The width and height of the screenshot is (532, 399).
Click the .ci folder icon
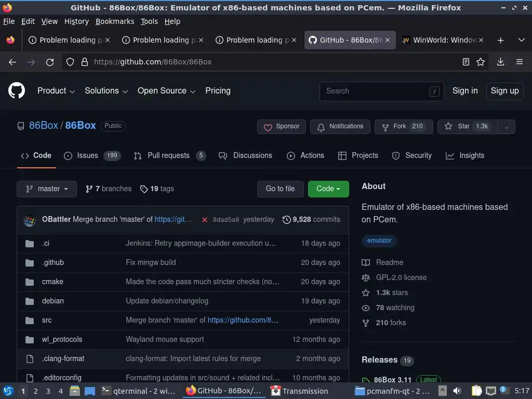[x=30, y=244]
